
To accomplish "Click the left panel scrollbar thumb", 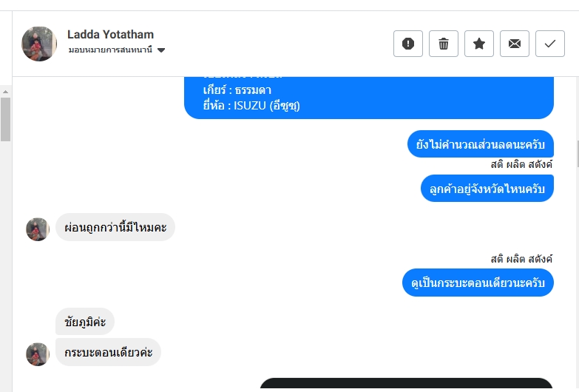I will coord(5,119).
